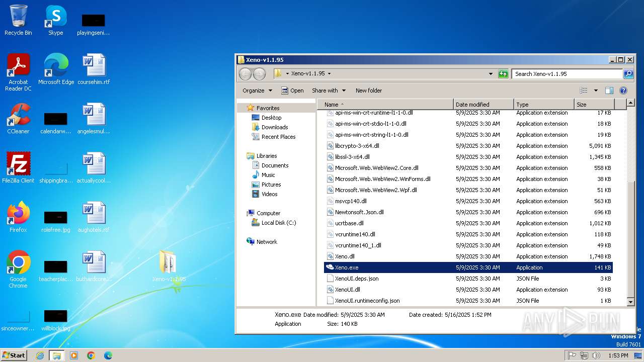The width and height of the screenshot is (644, 362).
Task: Open Downloads in the navigation pane
Action: point(275,127)
